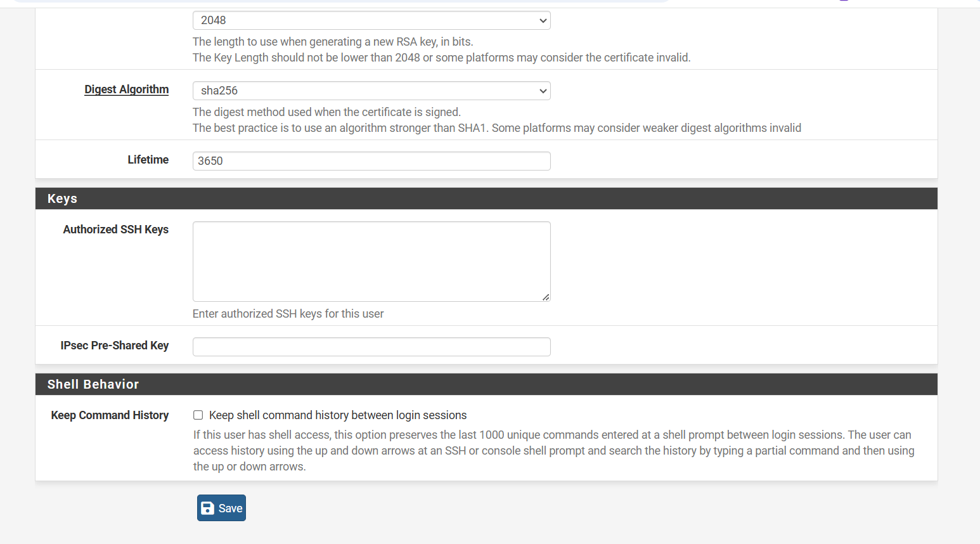Click the 'Keep shell command history between login sessions' label
The height and width of the screenshot is (544, 980).
337,415
